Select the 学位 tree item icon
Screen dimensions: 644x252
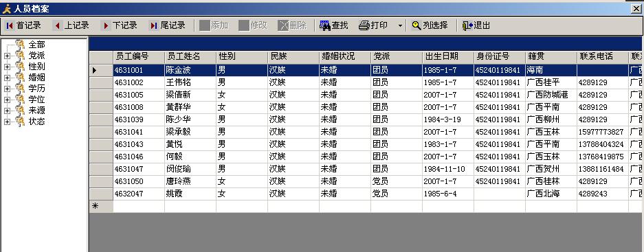click(x=20, y=100)
